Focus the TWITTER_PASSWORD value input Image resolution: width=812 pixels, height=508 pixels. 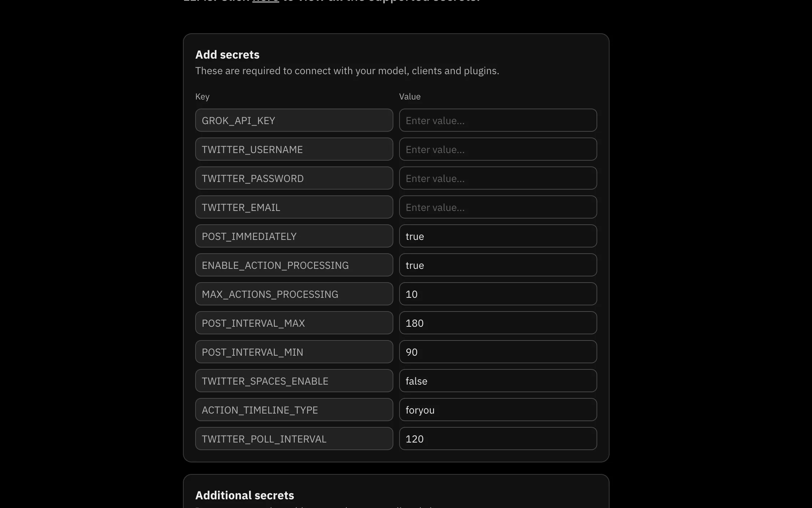(497, 178)
